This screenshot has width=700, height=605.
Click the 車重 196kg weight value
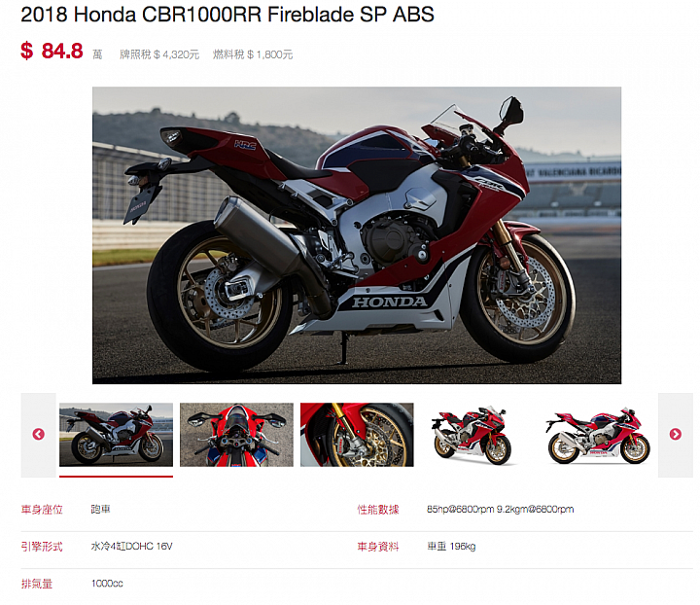pos(451,546)
